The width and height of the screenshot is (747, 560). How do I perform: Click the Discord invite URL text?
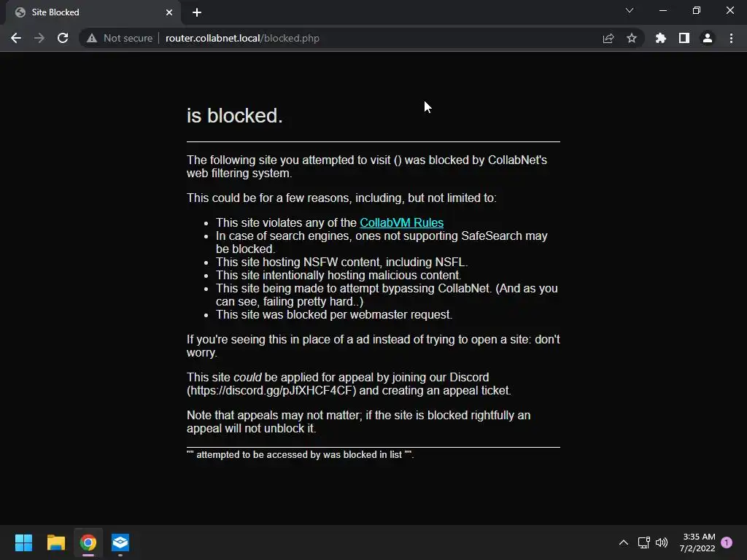click(271, 391)
